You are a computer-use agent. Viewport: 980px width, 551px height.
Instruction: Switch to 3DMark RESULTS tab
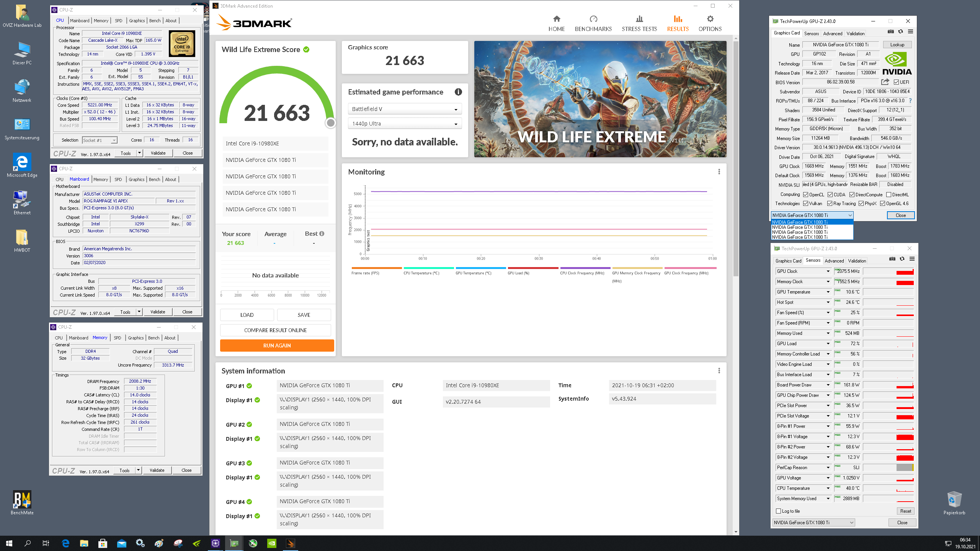pos(678,23)
